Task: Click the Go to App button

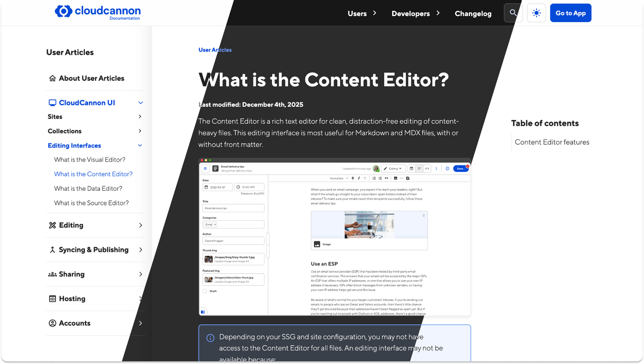Action: tap(570, 13)
